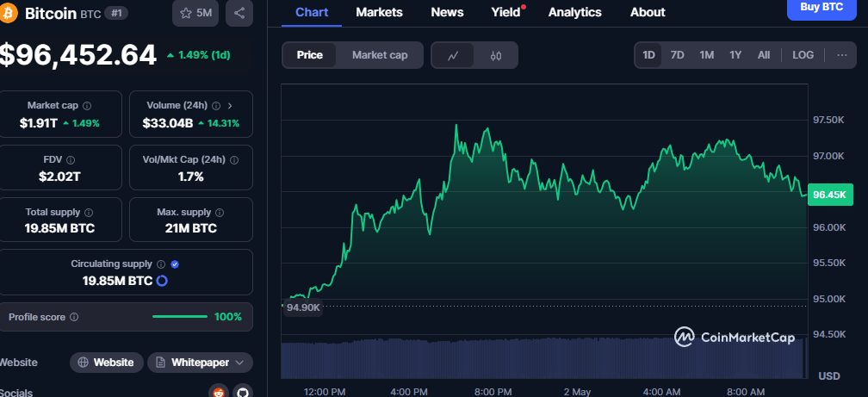Click the $96,452.64 price text

click(x=78, y=55)
